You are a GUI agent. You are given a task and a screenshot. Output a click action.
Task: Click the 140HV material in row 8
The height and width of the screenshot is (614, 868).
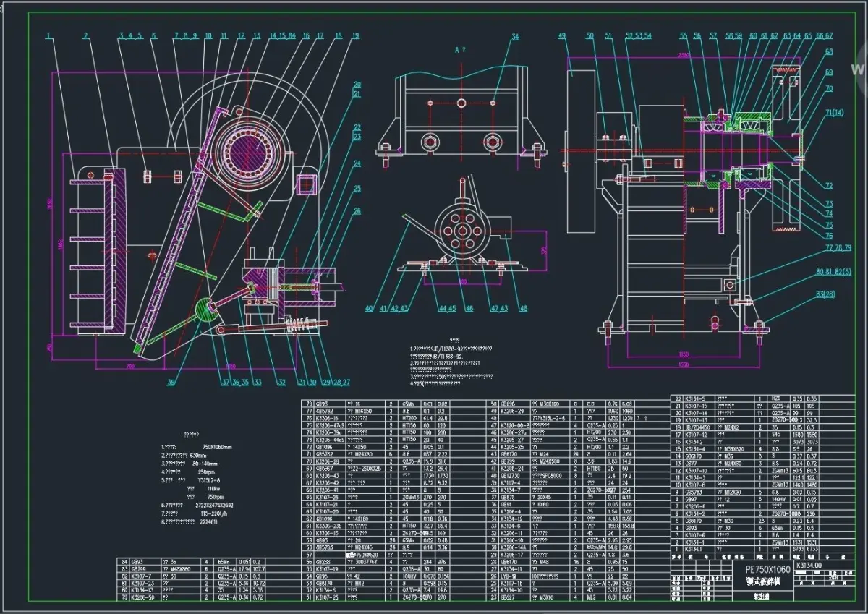click(x=779, y=500)
